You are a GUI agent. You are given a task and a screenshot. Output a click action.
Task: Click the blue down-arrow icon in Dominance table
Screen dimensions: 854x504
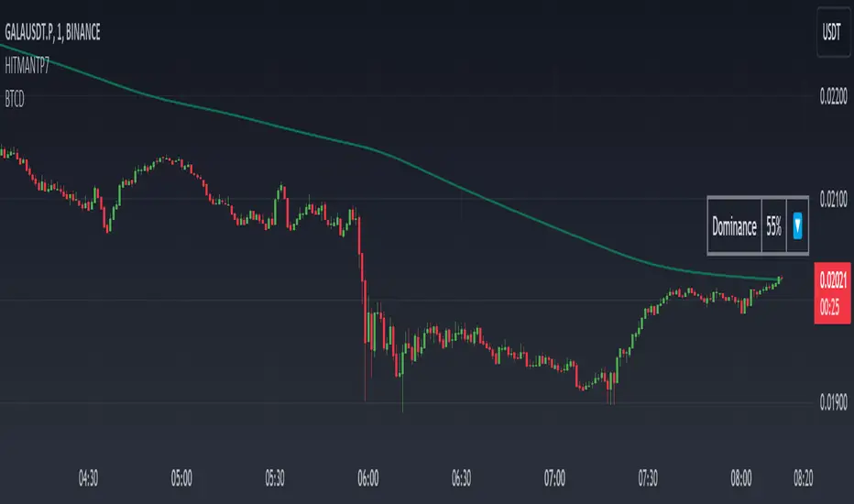[798, 225]
